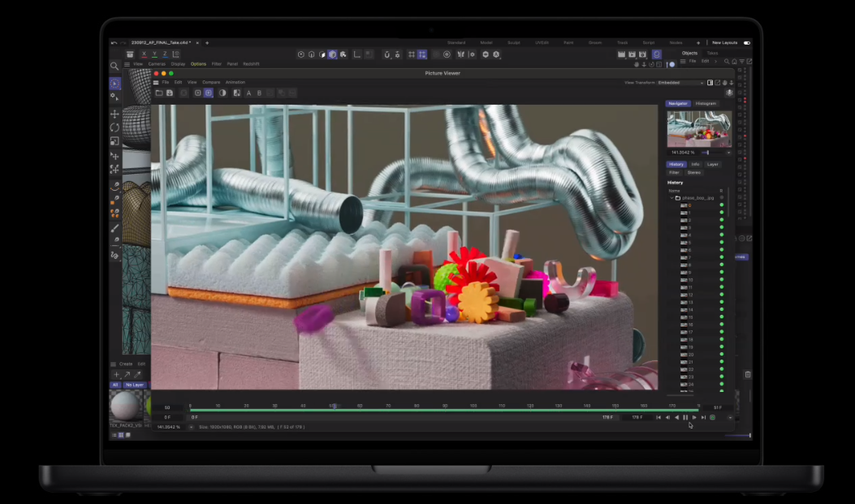Click the Move tool in left toolbar
Viewport: 855px width, 504px height.
click(x=114, y=114)
